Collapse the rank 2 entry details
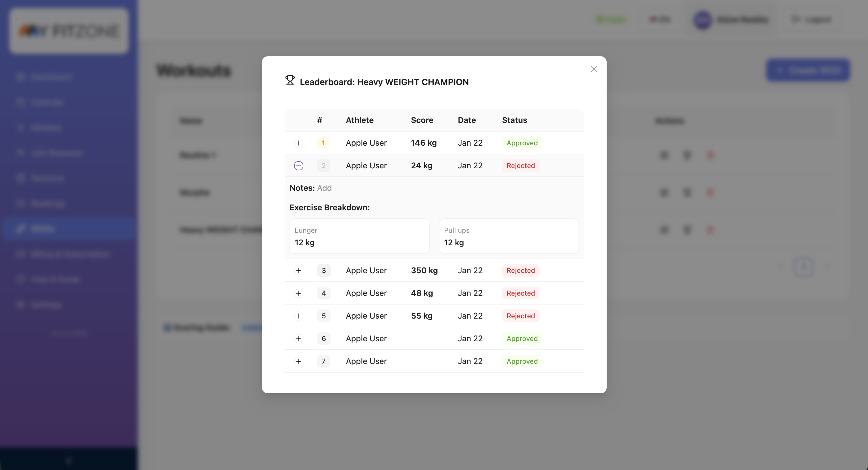 [x=298, y=165]
